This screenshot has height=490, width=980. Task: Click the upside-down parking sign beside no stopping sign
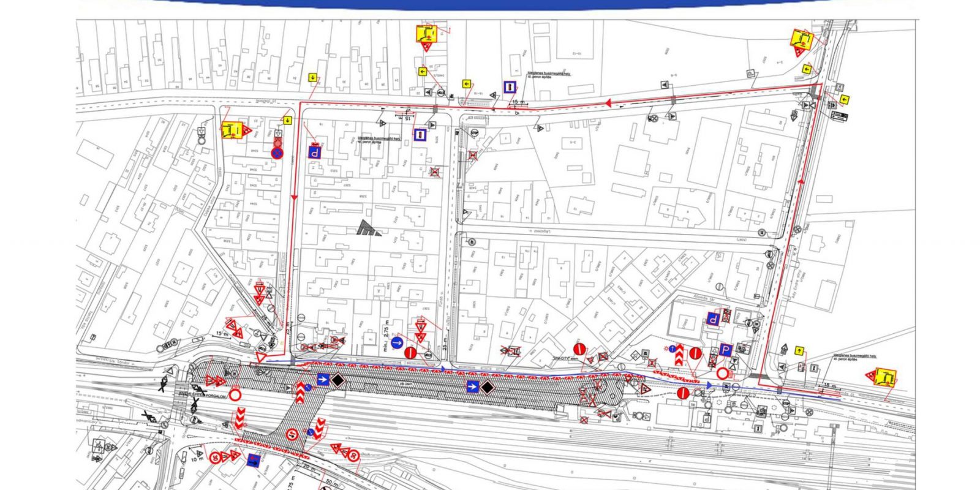315,151
